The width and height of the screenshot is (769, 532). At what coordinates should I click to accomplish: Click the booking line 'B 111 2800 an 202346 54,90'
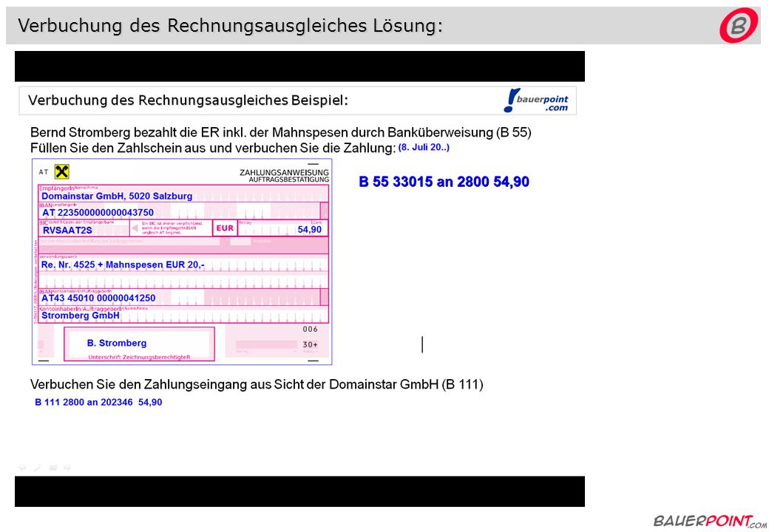pos(98,402)
